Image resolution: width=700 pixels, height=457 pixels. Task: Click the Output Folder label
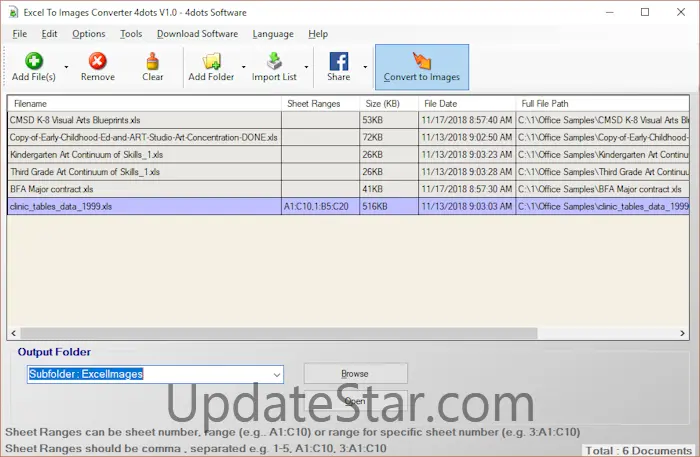click(x=54, y=352)
